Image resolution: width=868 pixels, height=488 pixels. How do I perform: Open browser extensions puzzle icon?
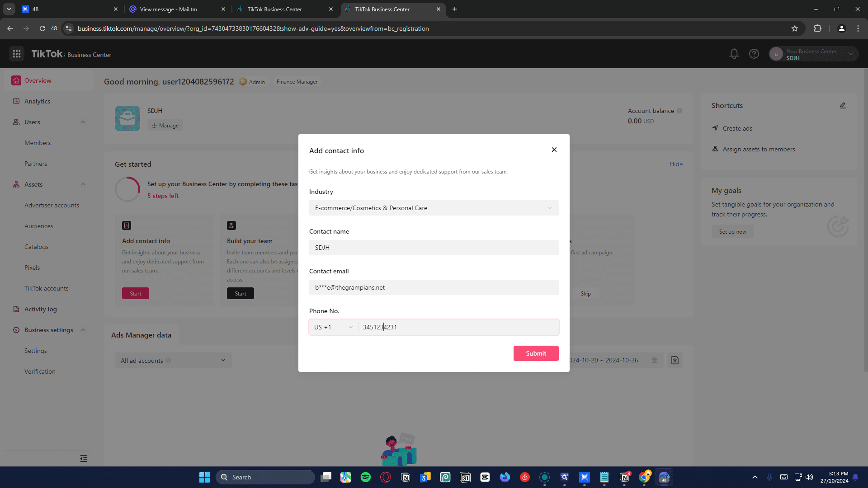(817, 28)
